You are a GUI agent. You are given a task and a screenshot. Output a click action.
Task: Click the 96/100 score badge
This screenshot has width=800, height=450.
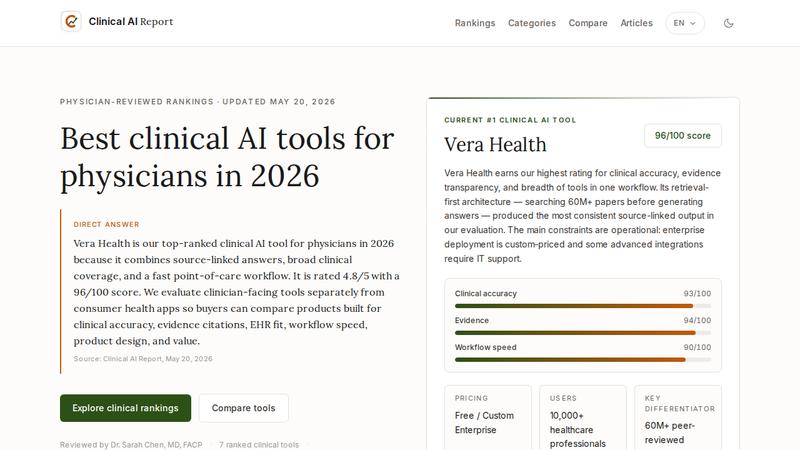pyautogui.click(x=683, y=136)
